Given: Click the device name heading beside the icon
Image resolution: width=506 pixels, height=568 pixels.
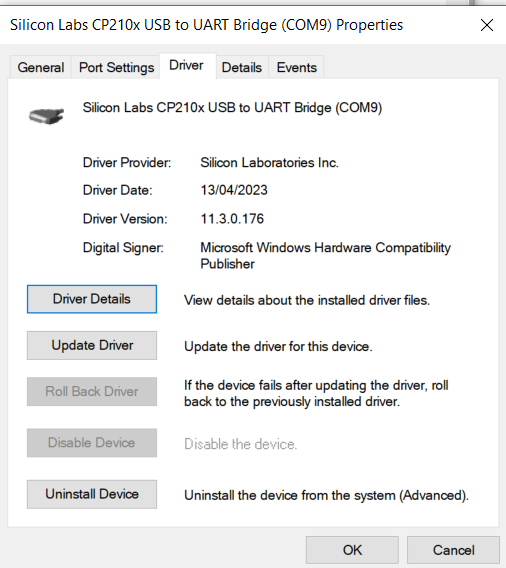Looking at the screenshot, I should (232, 108).
